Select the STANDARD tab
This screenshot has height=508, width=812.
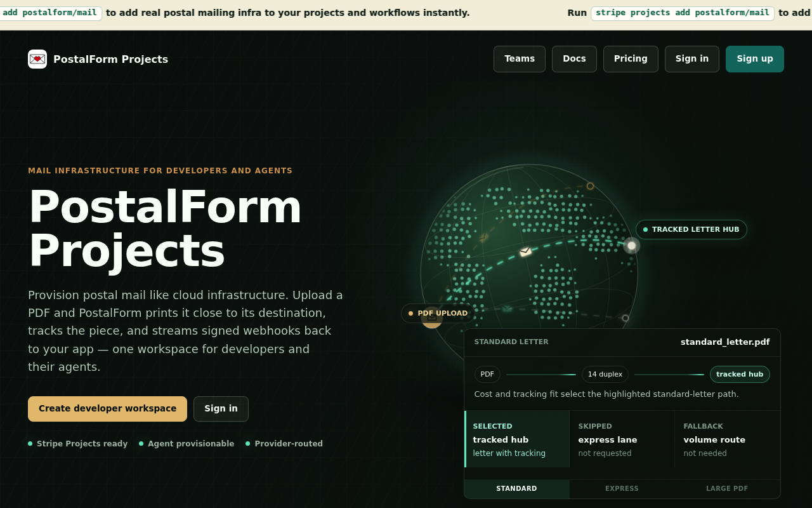point(516,489)
